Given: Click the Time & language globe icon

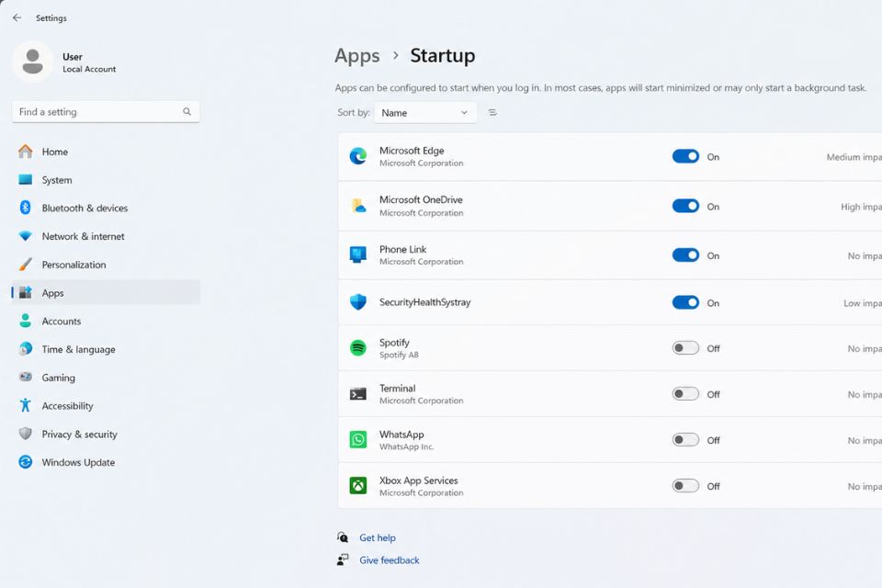Looking at the screenshot, I should pos(26,349).
